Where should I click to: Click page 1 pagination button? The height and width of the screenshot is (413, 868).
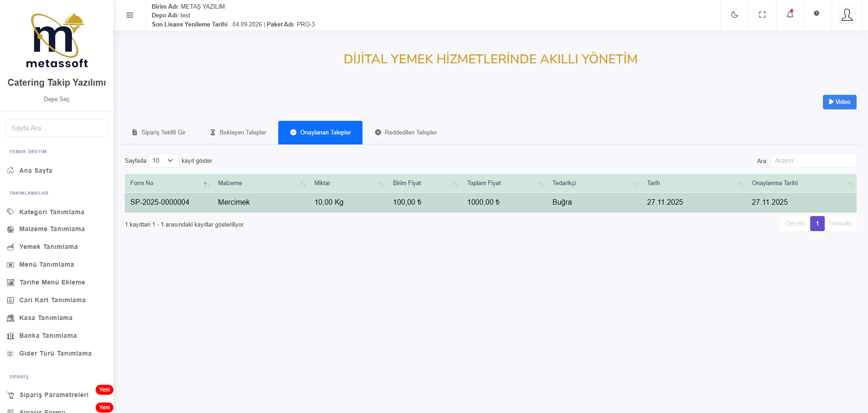pos(817,223)
